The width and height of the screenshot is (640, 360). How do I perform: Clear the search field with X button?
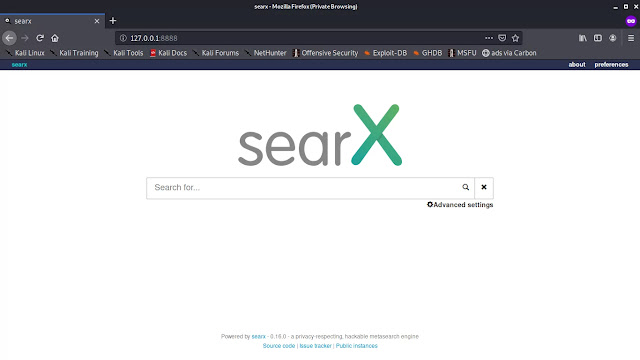point(484,187)
